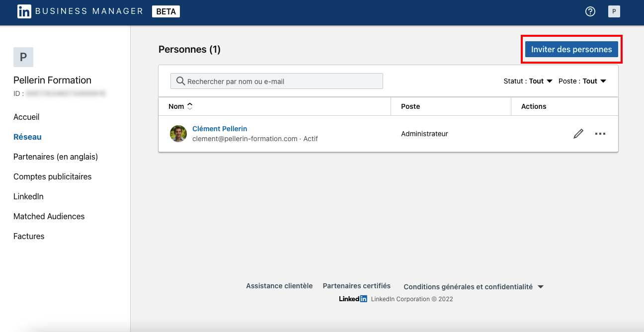Open Matched Audiences section
This screenshot has height=332, width=644.
coord(49,217)
